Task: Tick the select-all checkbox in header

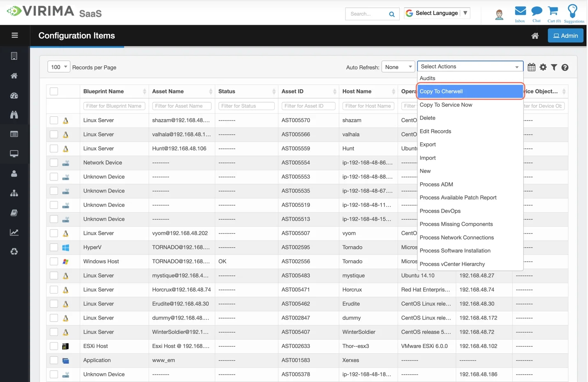Action: 54,91
